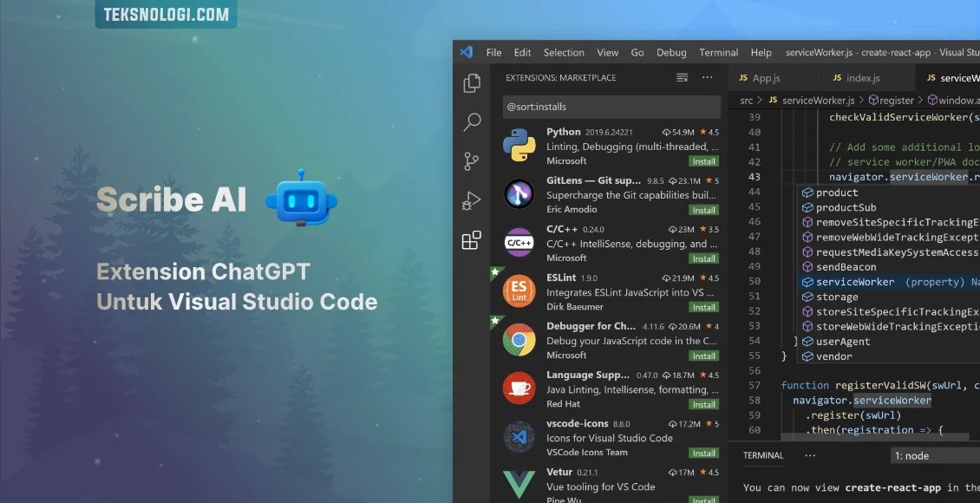Install the Debugger for Chrome extension
The image size is (980, 503).
point(703,356)
